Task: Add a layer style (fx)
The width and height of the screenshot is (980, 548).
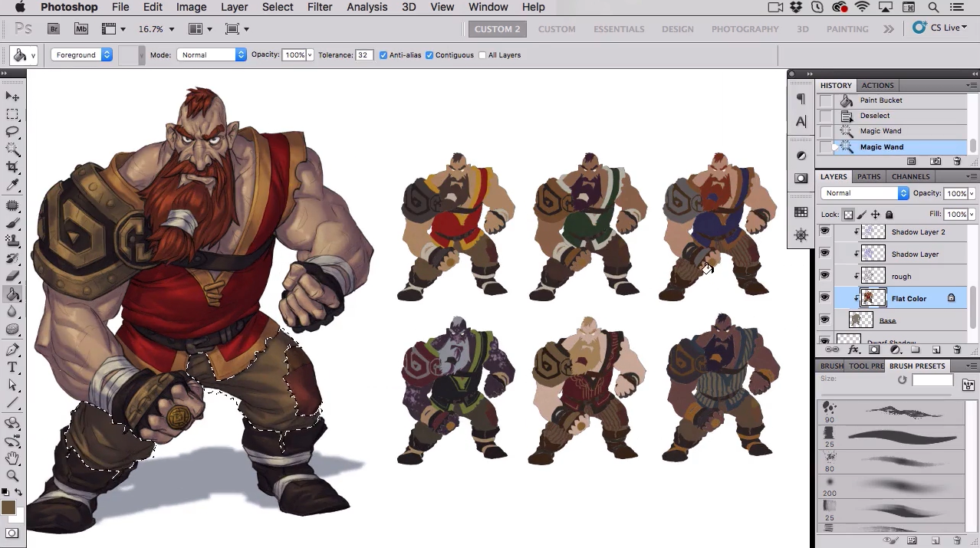Action: point(853,350)
